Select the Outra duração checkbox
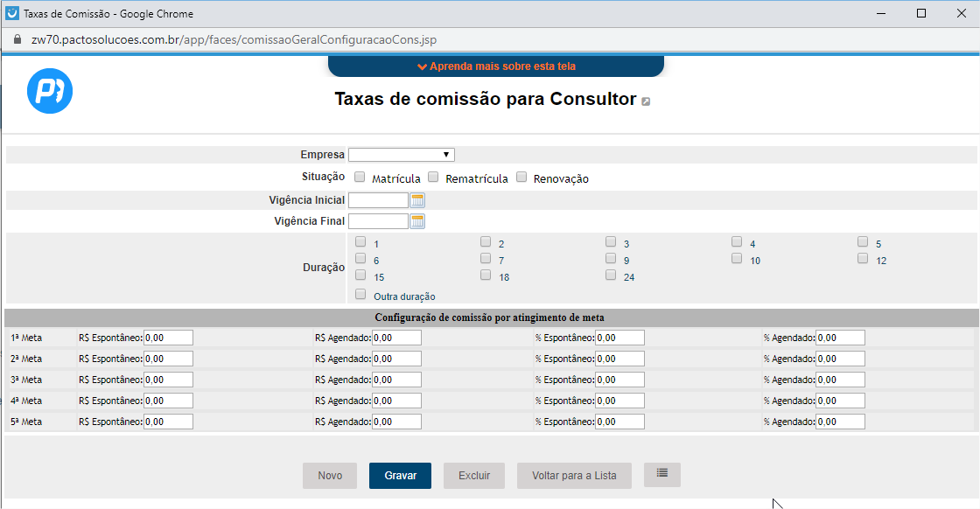The height and width of the screenshot is (509, 980). 360,295
